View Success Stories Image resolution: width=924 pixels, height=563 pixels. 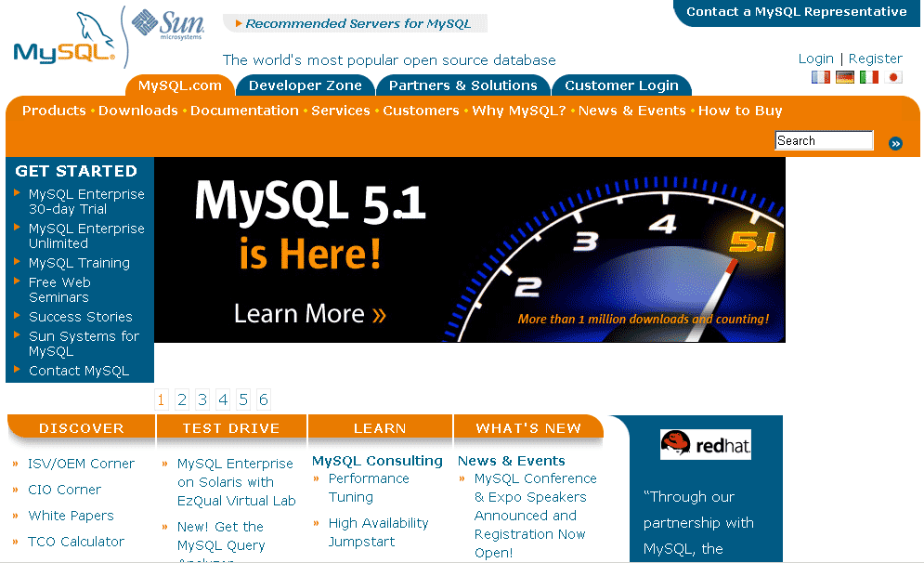click(x=80, y=317)
